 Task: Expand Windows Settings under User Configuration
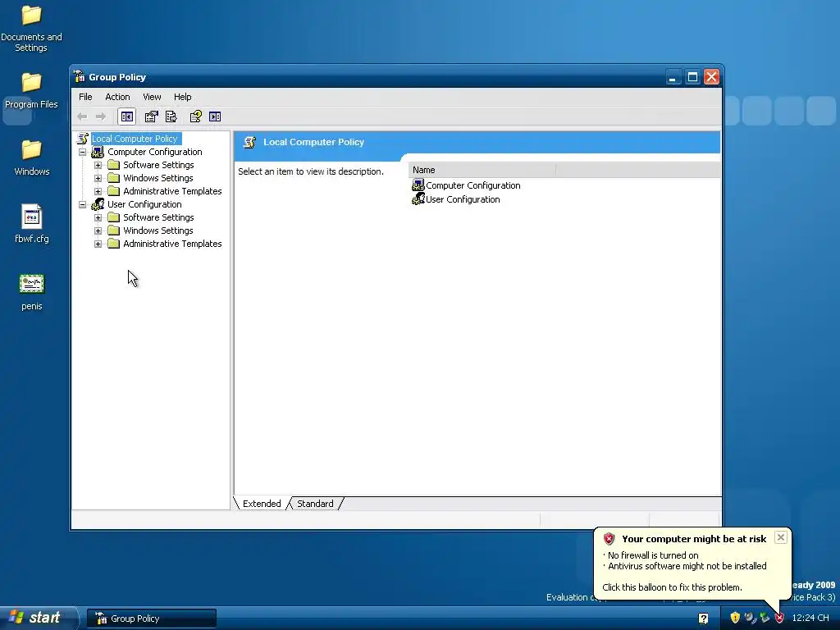[98, 231]
